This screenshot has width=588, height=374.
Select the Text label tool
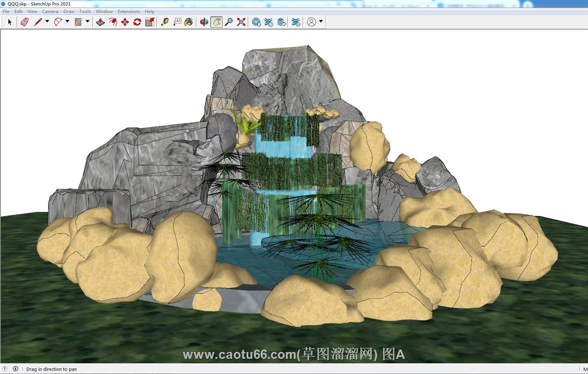177,22
